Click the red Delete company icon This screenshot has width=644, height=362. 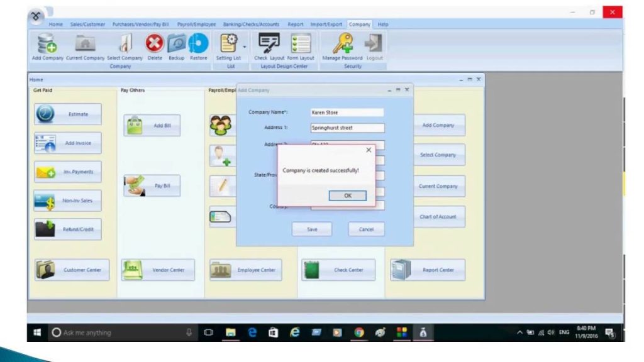155,46
